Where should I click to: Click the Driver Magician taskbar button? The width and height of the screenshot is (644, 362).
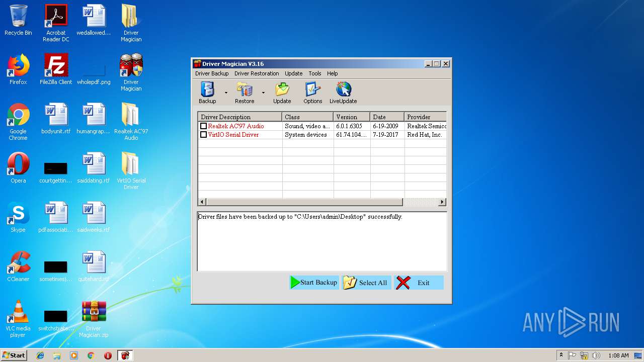[x=125, y=355]
